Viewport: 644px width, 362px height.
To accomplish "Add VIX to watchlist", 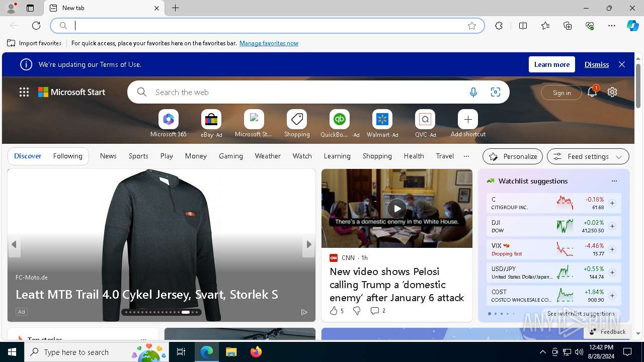I will (612, 249).
